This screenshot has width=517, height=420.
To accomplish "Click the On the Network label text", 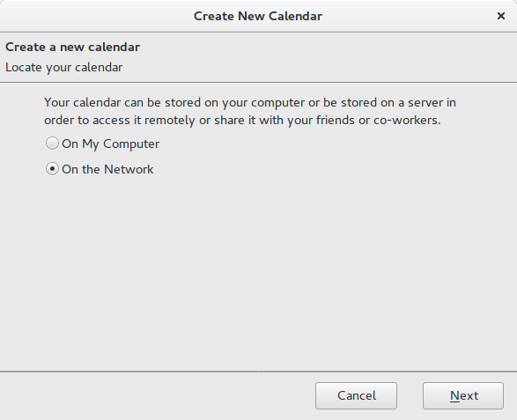I will pos(107,169).
